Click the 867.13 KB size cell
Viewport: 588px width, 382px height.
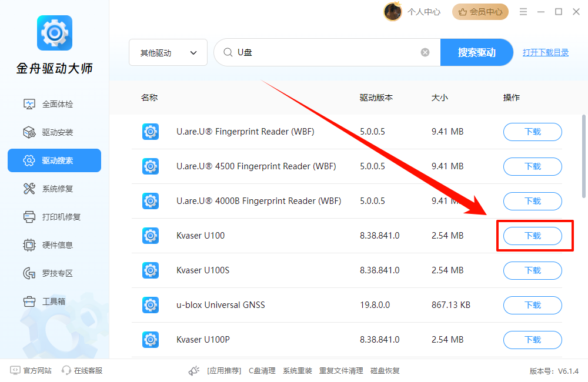[x=451, y=305]
